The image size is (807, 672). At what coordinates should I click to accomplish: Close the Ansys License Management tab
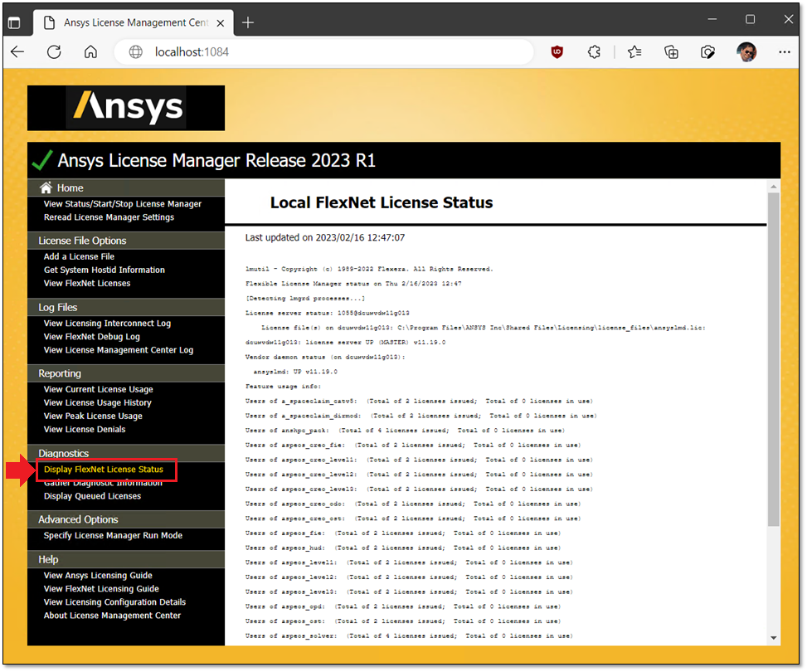click(221, 23)
